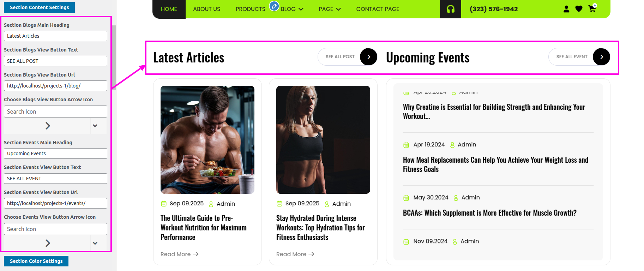Click the arrow circle beside SEE ALL EVENT

(x=601, y=57)
